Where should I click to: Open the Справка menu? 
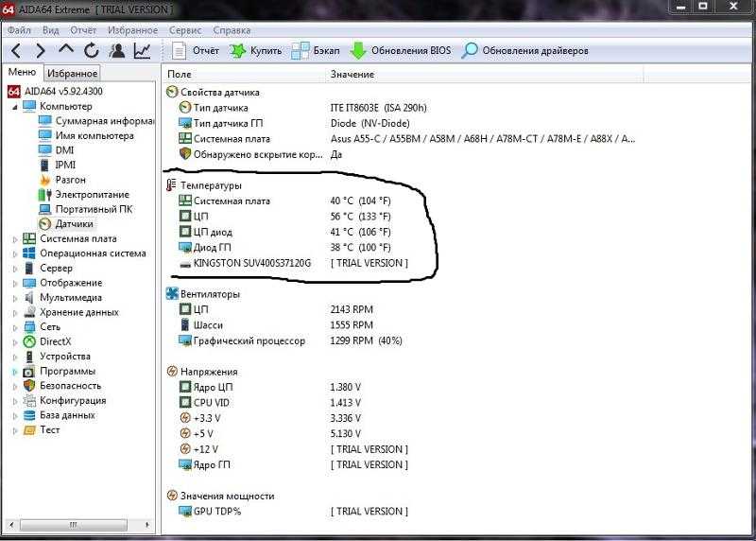[x=232, y=30]
